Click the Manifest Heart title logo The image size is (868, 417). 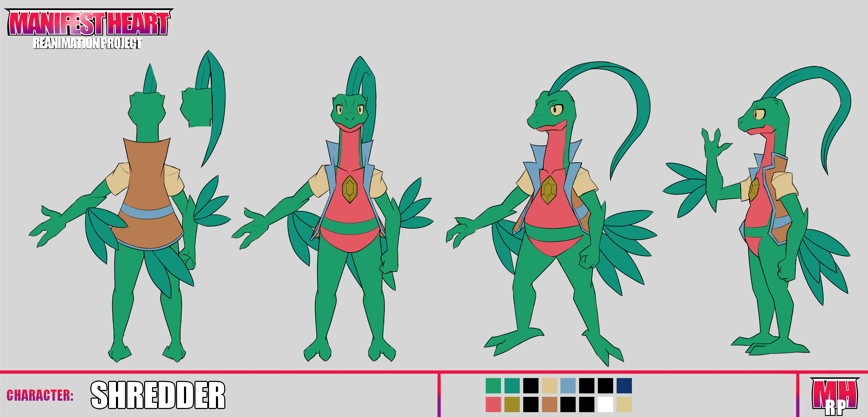pos(89,23)
